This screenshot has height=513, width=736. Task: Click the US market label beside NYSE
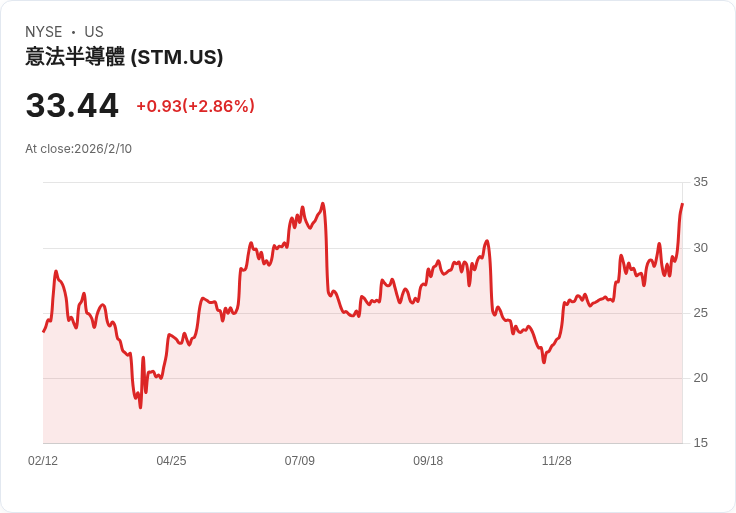tap(94, 32)
